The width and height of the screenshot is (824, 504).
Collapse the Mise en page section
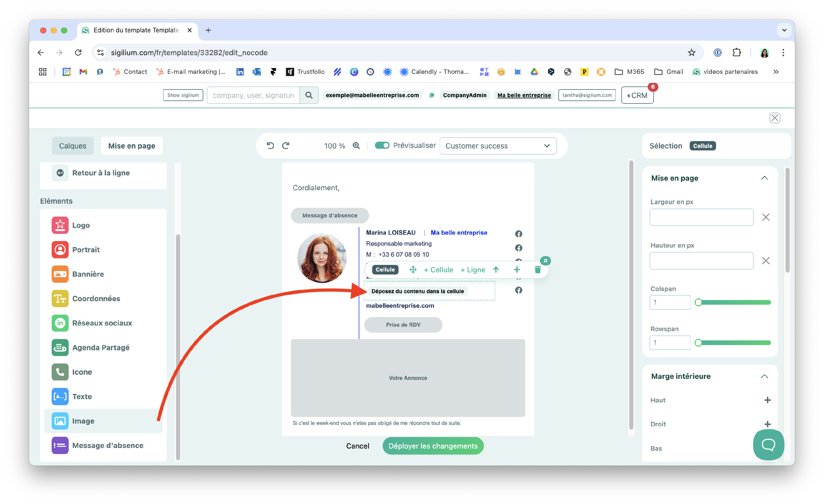coord(764,178)
